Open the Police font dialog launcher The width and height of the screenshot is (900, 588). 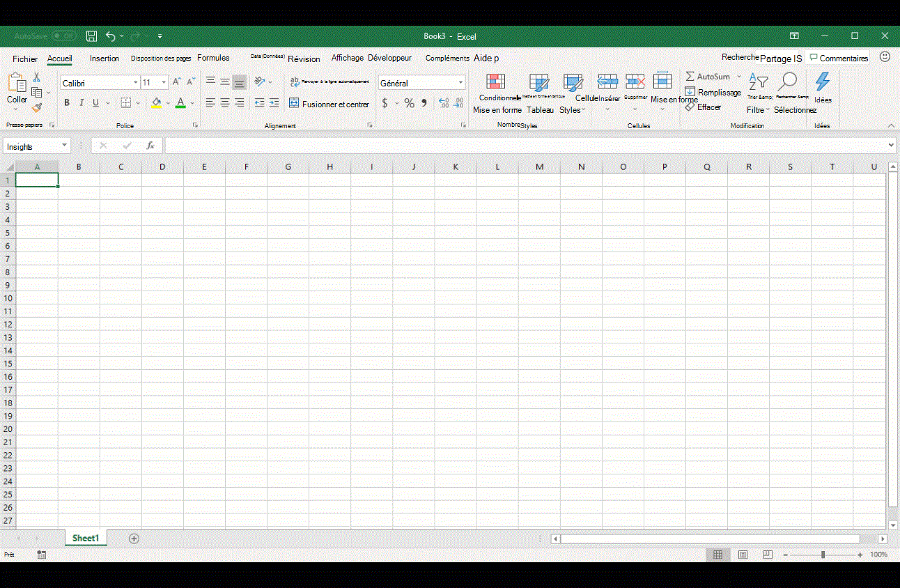click(195, 125)
